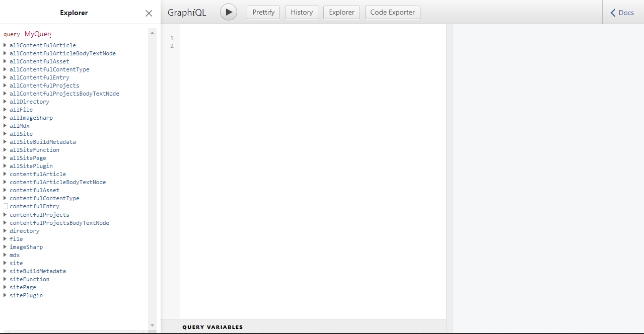Expand allSitePlugin arrow
The width and height of the screenshot is (644, 334).
click(x=5, y=166)
